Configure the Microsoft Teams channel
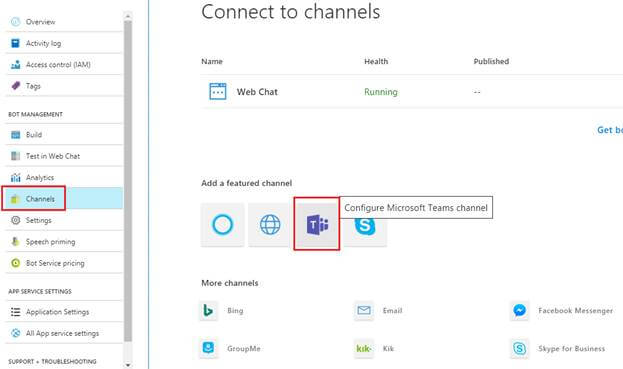The width and height of the screenshot is (623, 369). click(x=317, y=225)
